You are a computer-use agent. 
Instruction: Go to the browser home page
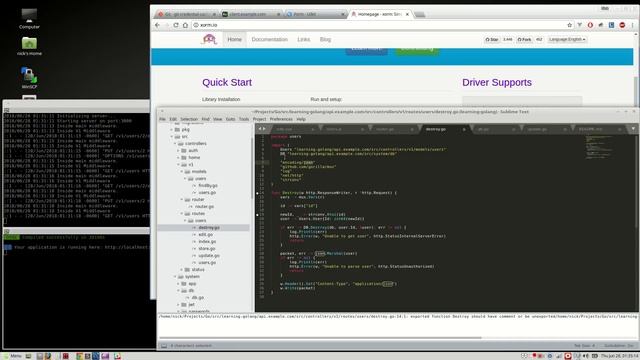coord(185,25)
